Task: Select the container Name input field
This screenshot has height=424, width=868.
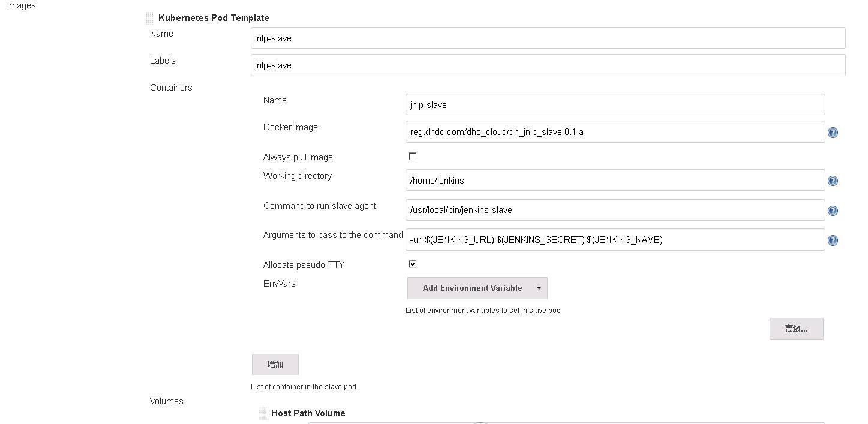Action: tap(615, 104)
